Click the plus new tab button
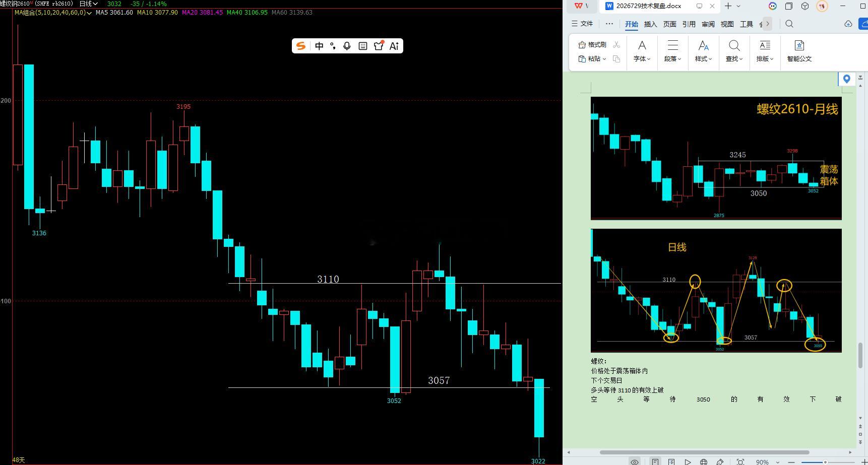The image size is (868, 465). (728, 6)
